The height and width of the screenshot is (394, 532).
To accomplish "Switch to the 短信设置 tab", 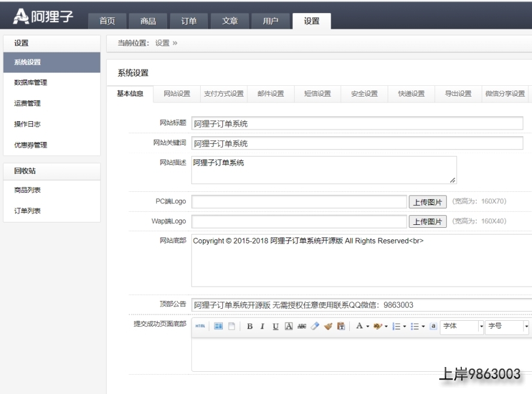I will pyautogui.click(x=318, y=94).
